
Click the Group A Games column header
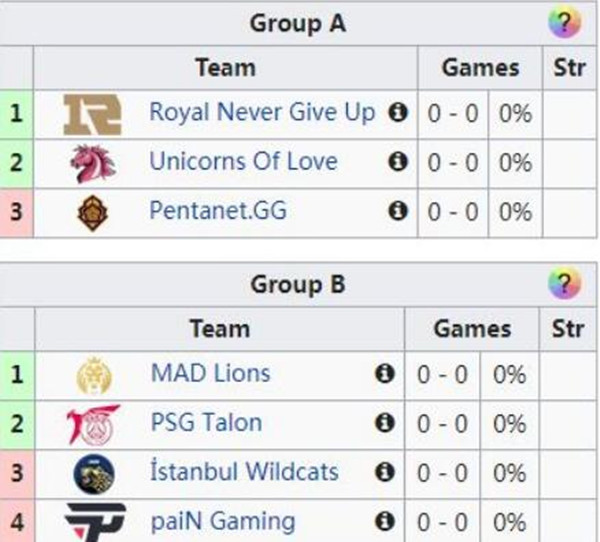[480, 68]
